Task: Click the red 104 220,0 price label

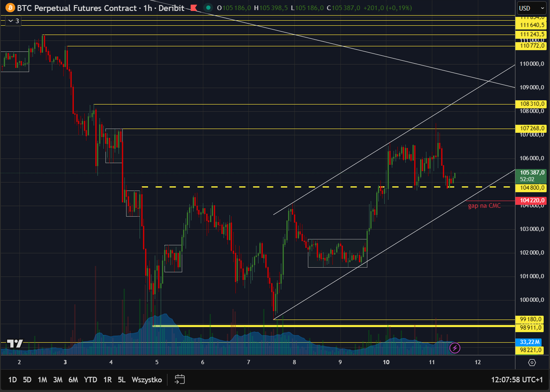Action: pyautogui.click(x=531, y=201)
